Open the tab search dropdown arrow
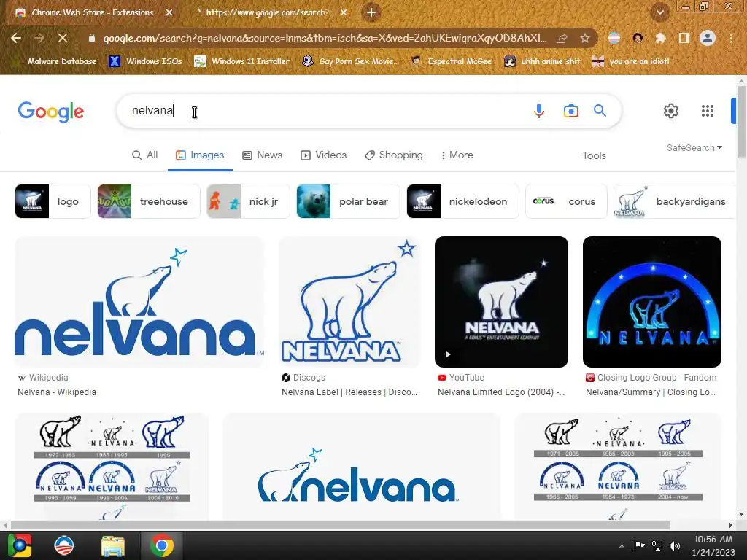Screen dimensions: 747x560 click(659, 12)
